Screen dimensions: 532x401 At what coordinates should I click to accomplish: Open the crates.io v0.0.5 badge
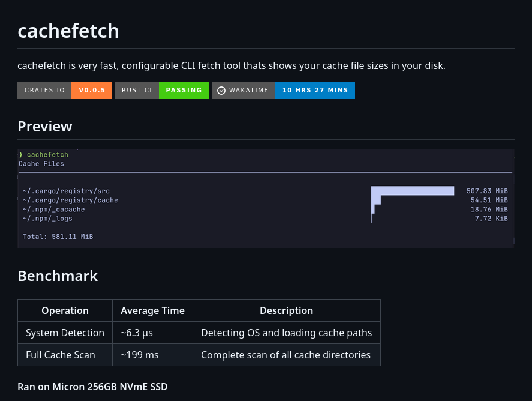click(64, 90)
